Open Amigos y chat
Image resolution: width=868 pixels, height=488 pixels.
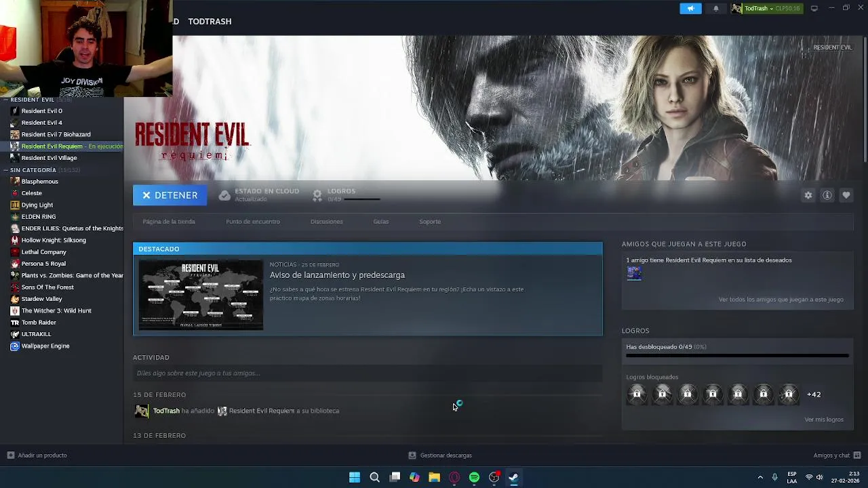pos(837,455)
